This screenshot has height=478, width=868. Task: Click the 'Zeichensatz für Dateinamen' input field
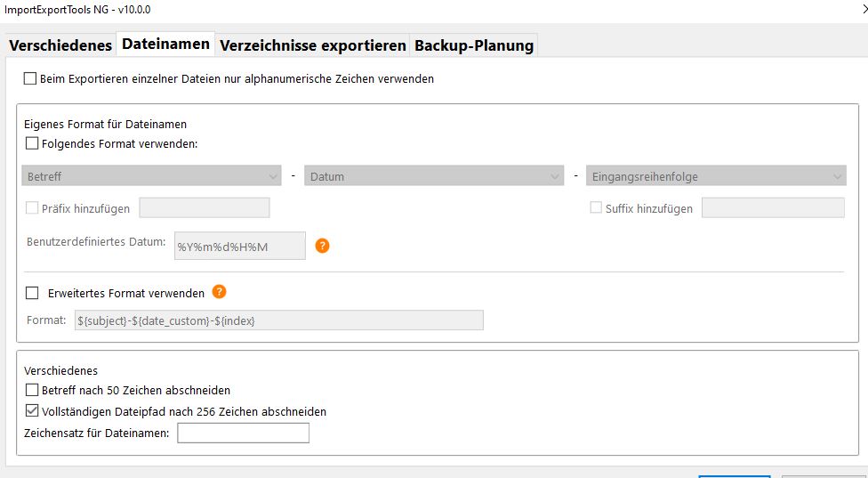click(x=243, y=433)
